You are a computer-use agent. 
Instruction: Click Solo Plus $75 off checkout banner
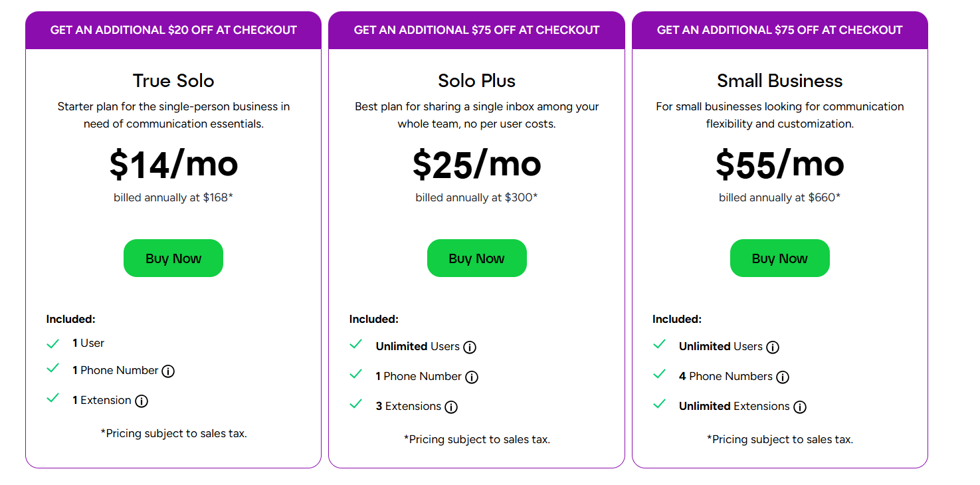tap(476, 30)
